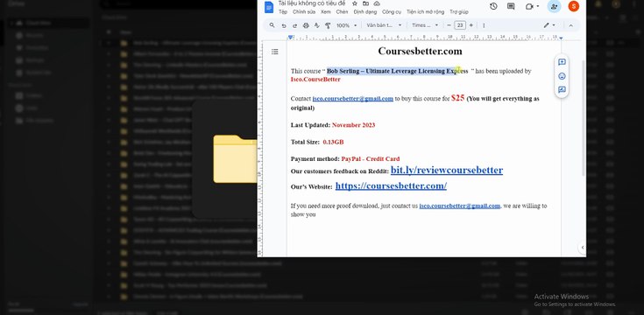Open the Công cụ menu
The width and height of the screenshot is (644, 315).
392,12
